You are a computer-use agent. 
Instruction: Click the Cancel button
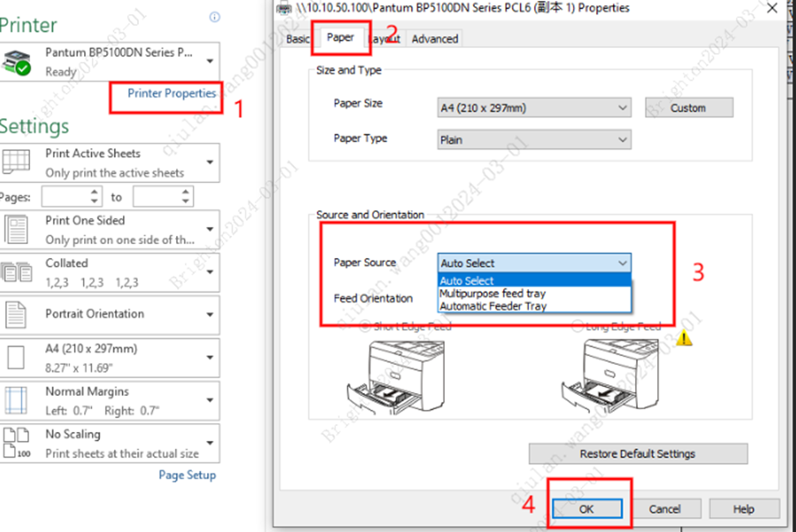coord(665,509)
